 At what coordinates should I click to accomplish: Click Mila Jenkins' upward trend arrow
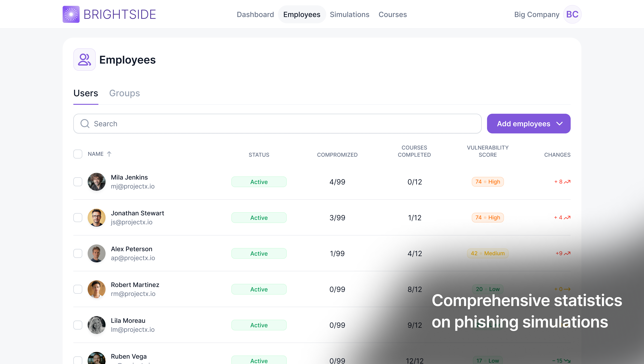tap(567, 182)
